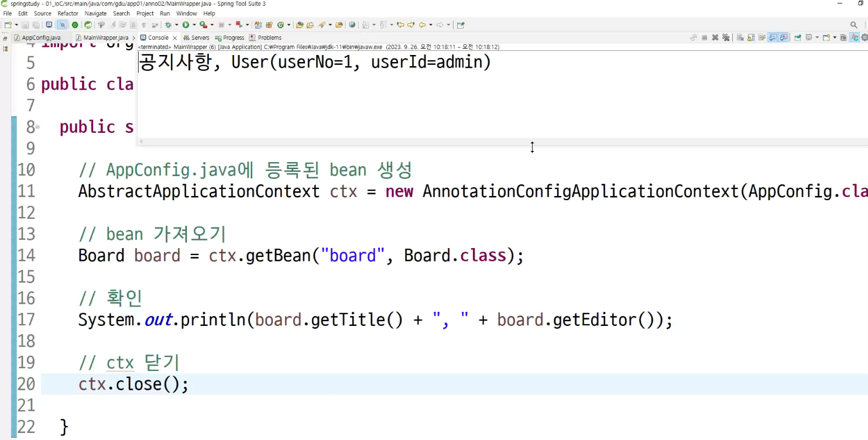Click Remove All Terminated Launches icon
868x440 pixels.
click(x=726, y=37)
